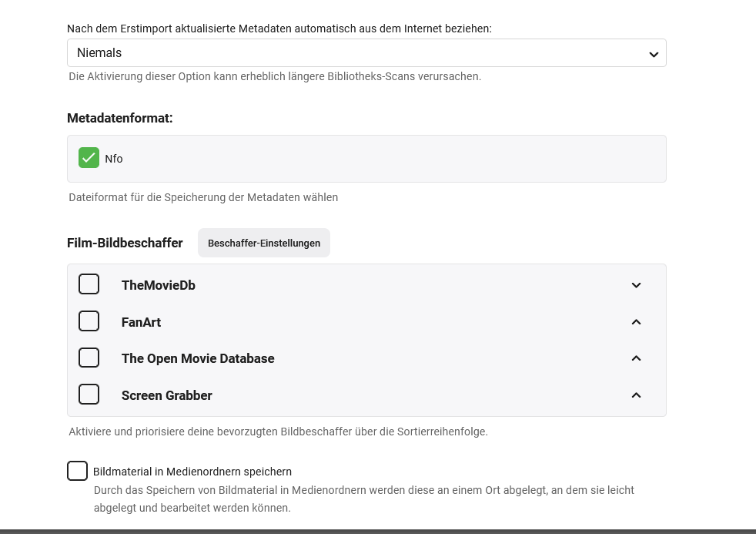Select the FanArt row label
The width and height of the screenshot is (756, 534).
(141, 322)
